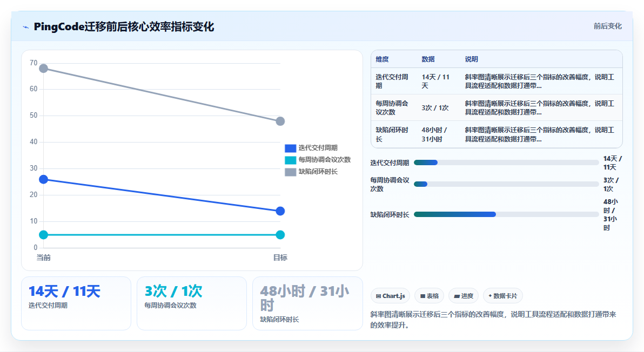Viewport: 644px width, 352px height.
Task: Click the 进度 tag
Action: pyautogui.click(x=464, y=296)
